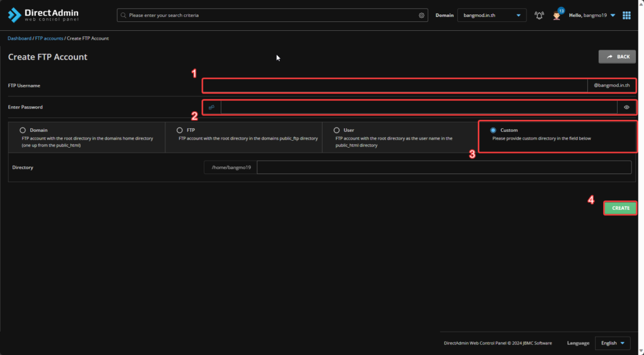Show password using eye icon
644x355 pixels.
pyautogui.click(x=626, y=107)
